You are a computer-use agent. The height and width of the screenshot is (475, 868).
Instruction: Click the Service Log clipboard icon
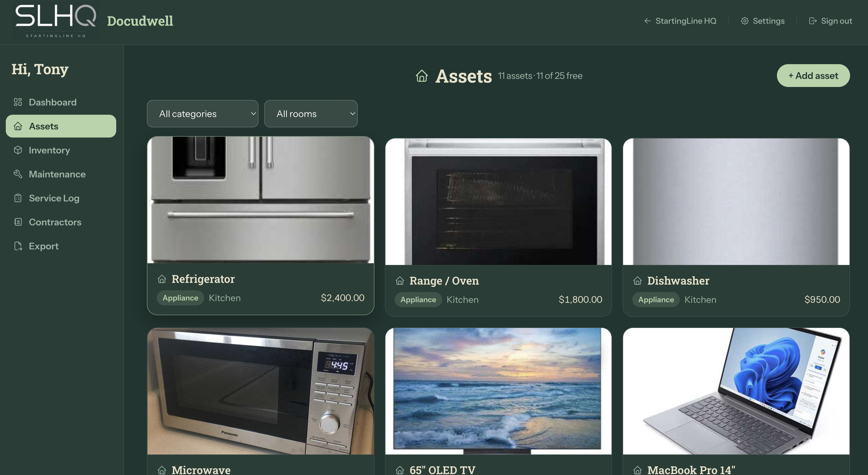tap(18, 198)
